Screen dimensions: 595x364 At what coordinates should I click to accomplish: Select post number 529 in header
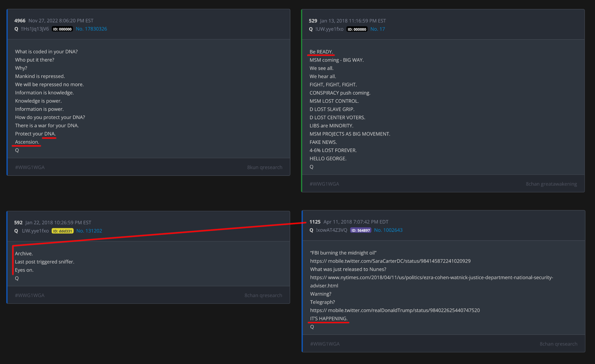tap(313, 21)
